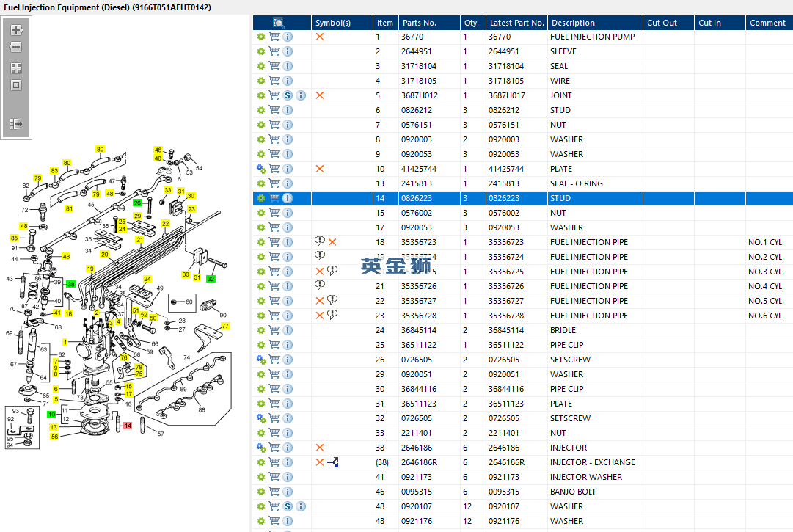Select the green callout 10 in the diagram
Image resolution: width=793 pixels, height=532 pixels.
pos(51,414)
